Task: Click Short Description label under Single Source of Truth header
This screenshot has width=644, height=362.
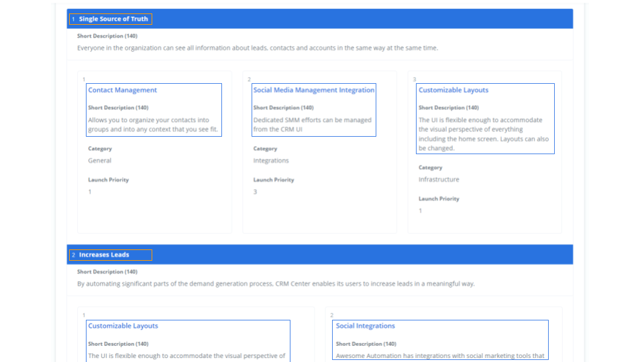Action: (x=107, y=36)
